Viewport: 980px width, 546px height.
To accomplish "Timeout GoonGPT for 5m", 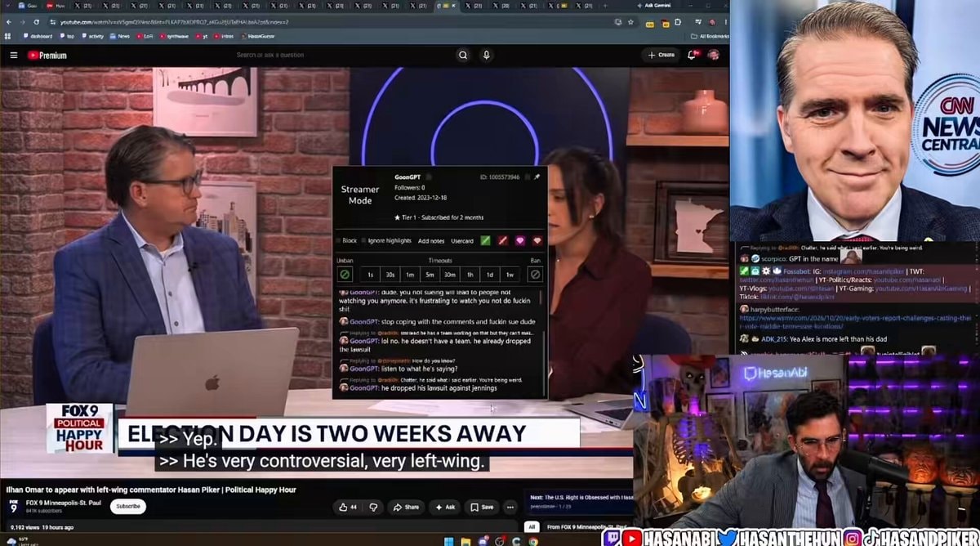I will (430, 275).
